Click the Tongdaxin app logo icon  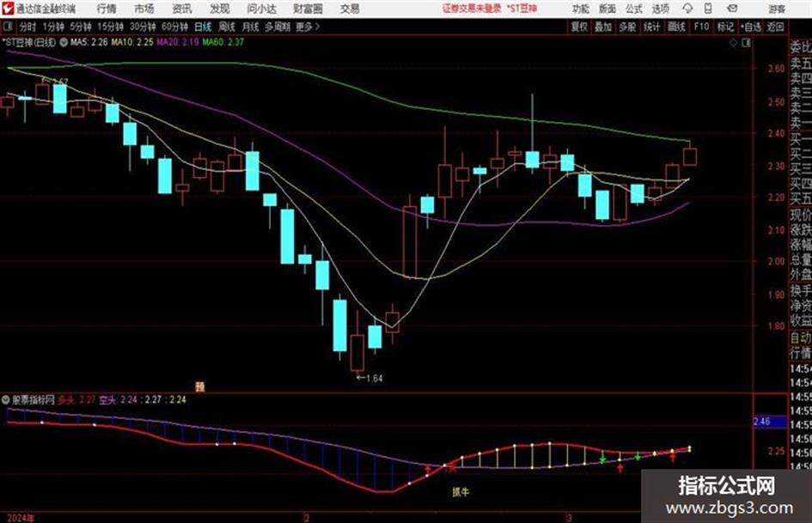7,9
